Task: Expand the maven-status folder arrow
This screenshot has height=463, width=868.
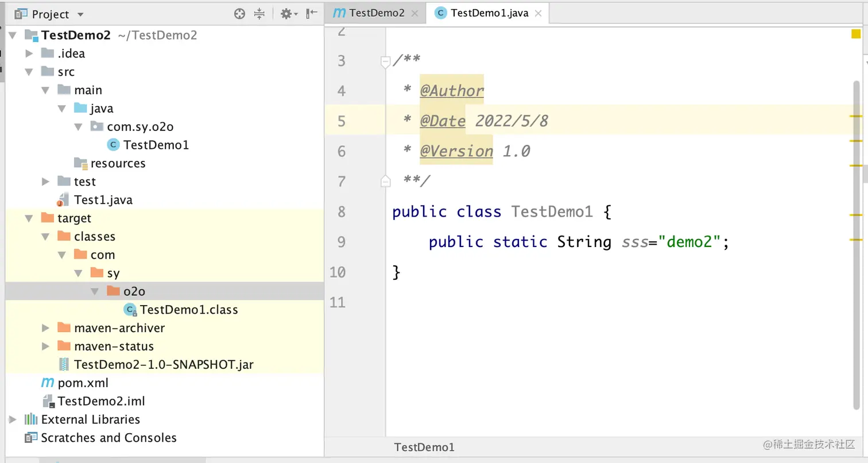Action: pyautogui.click(x=46, y=346)
